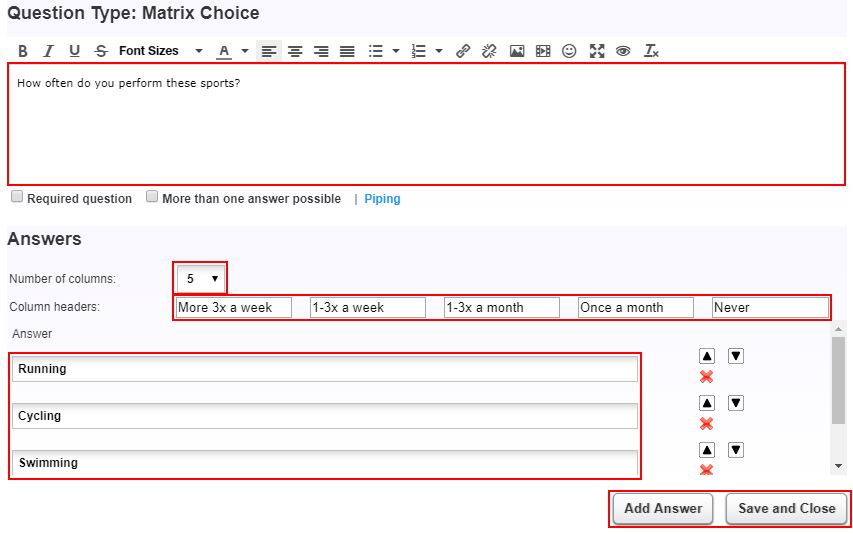Image resolution: width=853 pixels, height=534 pixels.
Task: Delete the Swimming answer
Action: [706, 470]
